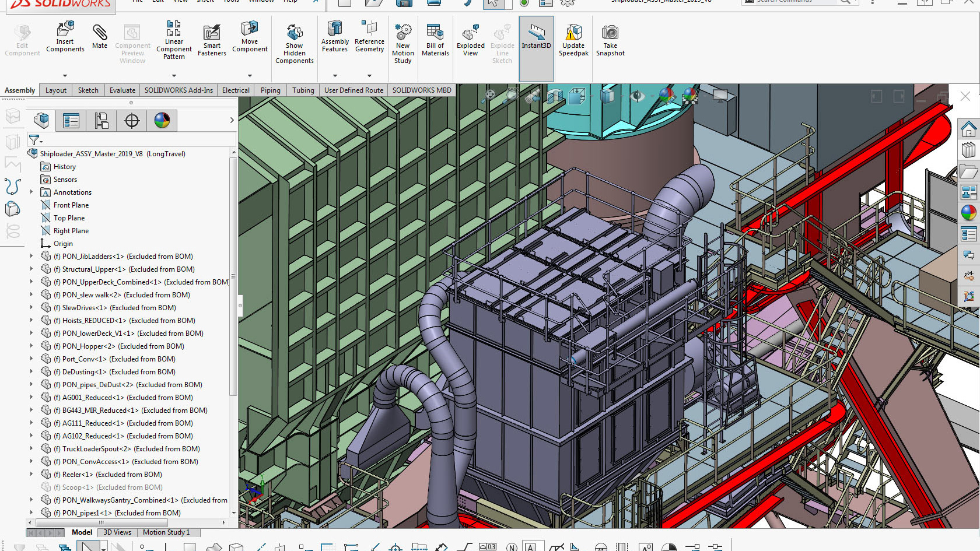Open View Settings monitor icon

click(x=721, y=96)
